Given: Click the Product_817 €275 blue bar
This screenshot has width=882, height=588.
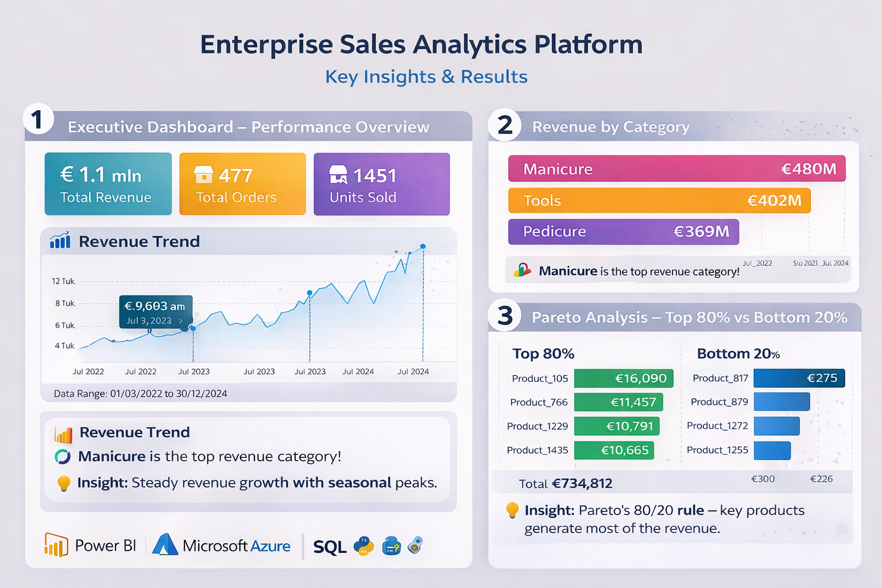Looking at the screenshot, I should 799,378.
